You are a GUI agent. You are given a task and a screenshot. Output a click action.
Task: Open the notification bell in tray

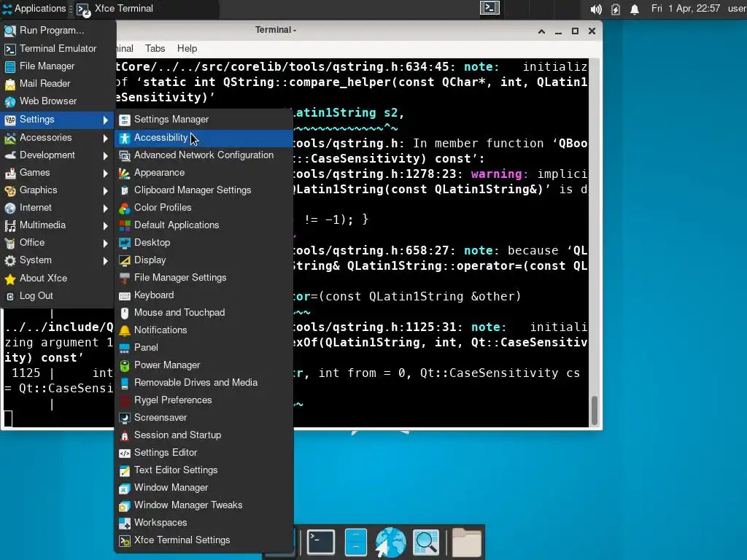pos(635,9)
